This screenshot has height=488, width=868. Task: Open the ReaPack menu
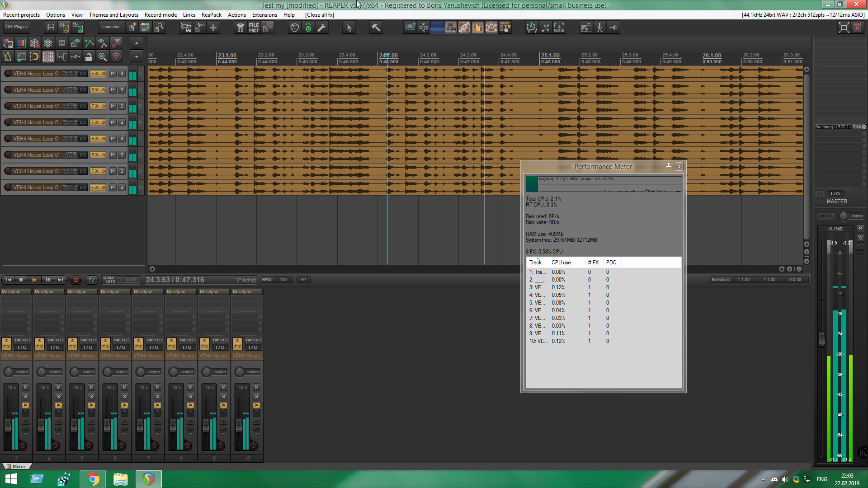[211, 15]
